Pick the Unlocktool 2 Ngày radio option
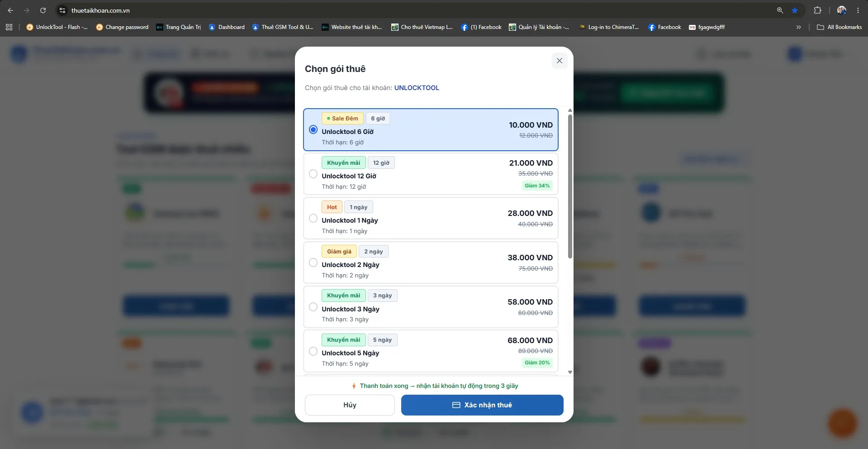 pos(313,263)
